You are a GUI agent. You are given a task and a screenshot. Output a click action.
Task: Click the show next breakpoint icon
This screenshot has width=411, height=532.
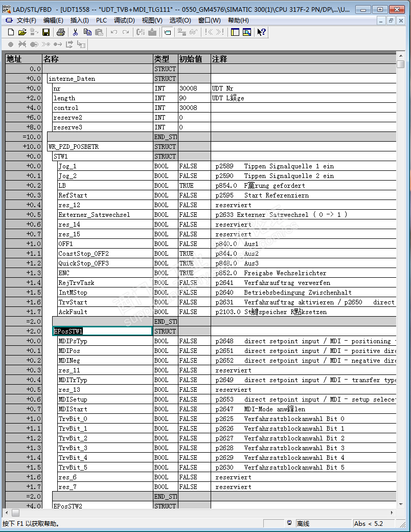46,45
